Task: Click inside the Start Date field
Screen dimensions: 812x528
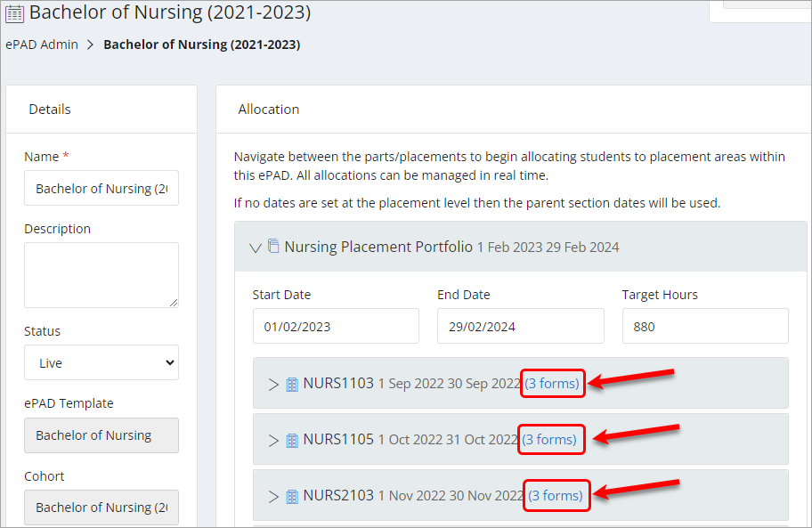Action: coord(336,326)
